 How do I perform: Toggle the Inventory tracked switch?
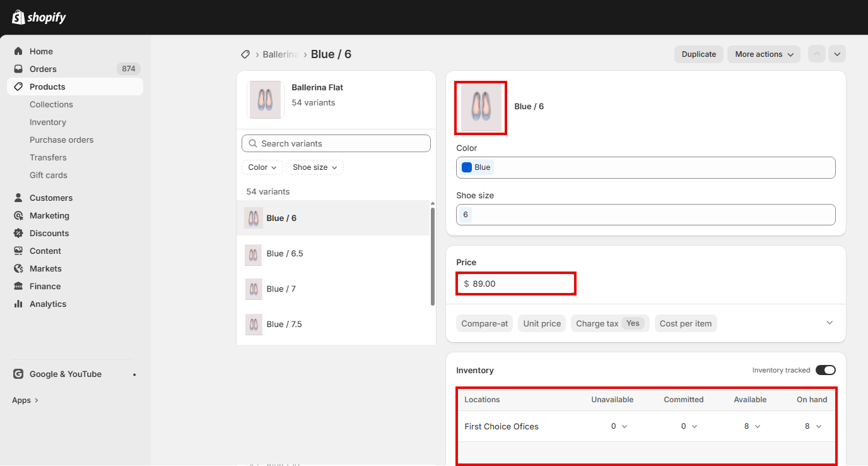(825, 370)
